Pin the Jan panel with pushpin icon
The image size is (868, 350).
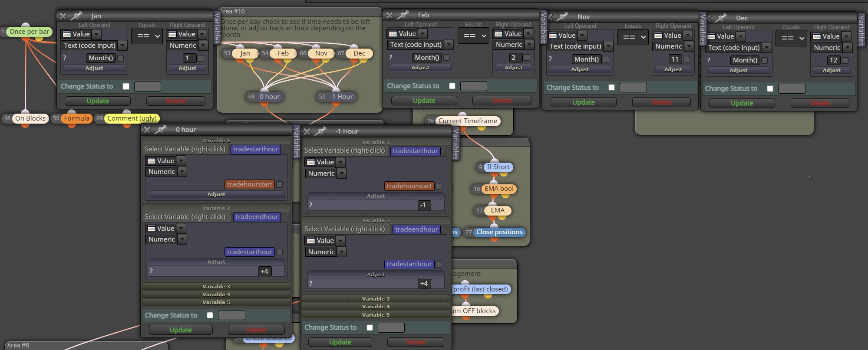(76, 16)
